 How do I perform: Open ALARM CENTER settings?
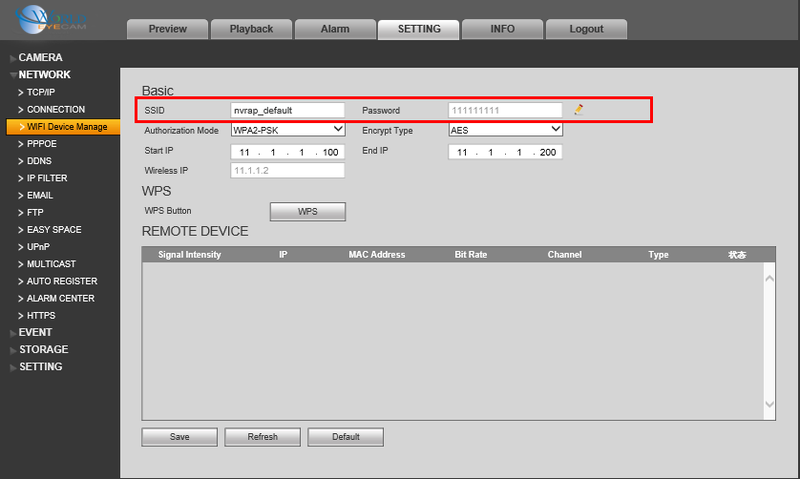60,298
